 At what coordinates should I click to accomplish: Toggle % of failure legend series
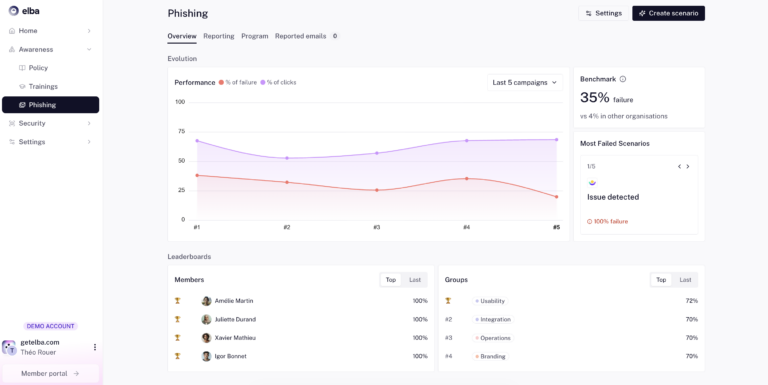pos(238,82)
